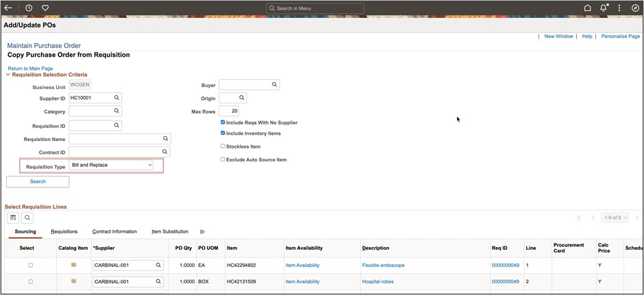The width and height of the screenshot is (644, 295).
Task: Select the Flexible endoscope row checkbox
Action: tap(30, 266)
